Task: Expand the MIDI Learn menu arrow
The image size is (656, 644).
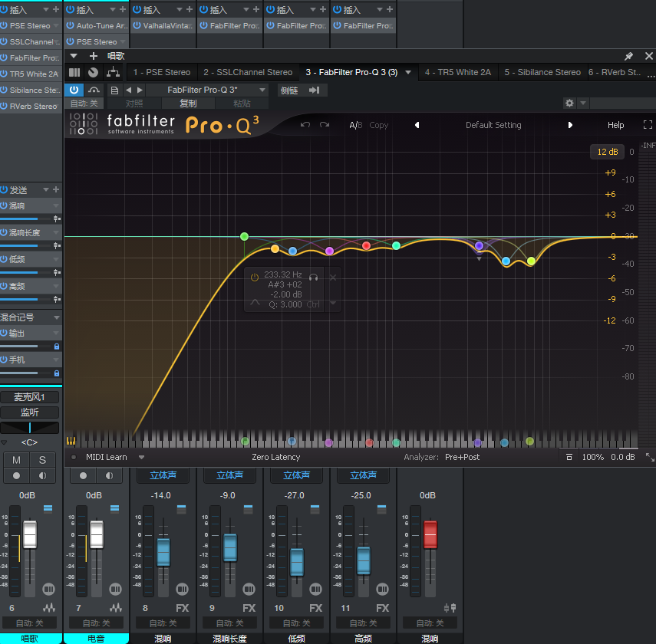Action: pyautogui.click(x=141, y=457)
